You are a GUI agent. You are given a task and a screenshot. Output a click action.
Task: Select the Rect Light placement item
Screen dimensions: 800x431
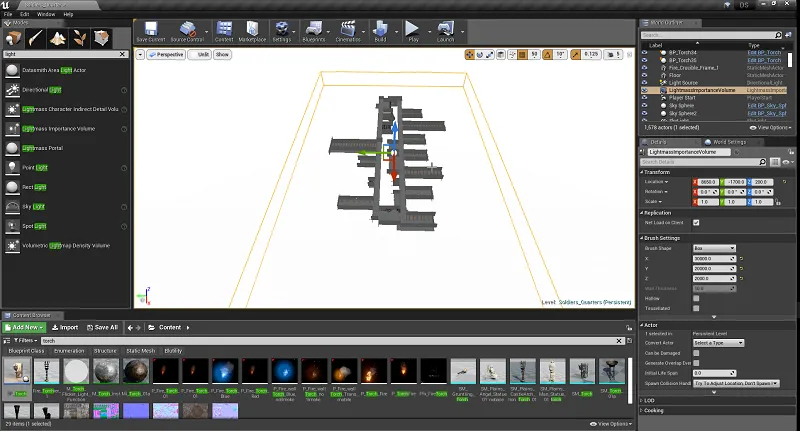65,187
